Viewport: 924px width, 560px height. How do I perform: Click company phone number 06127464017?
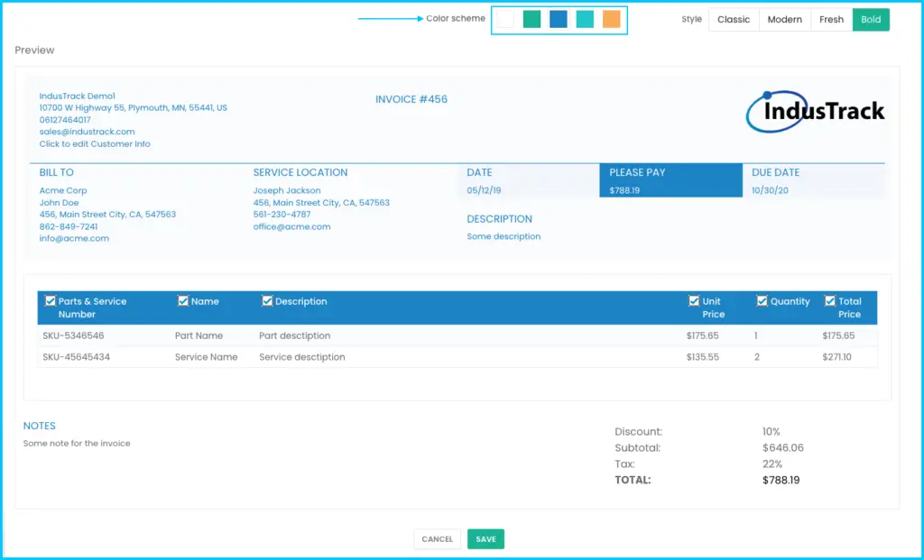65,120
